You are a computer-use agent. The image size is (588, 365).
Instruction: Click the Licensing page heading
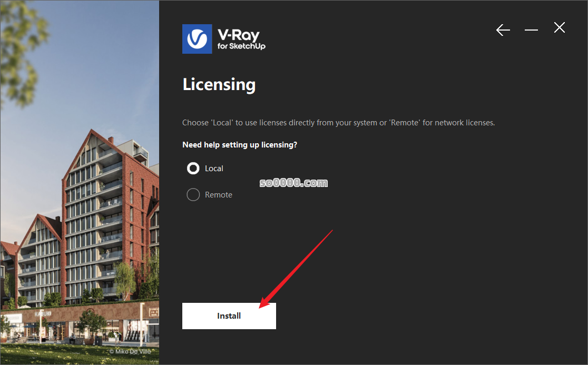[x=219, y=85]
